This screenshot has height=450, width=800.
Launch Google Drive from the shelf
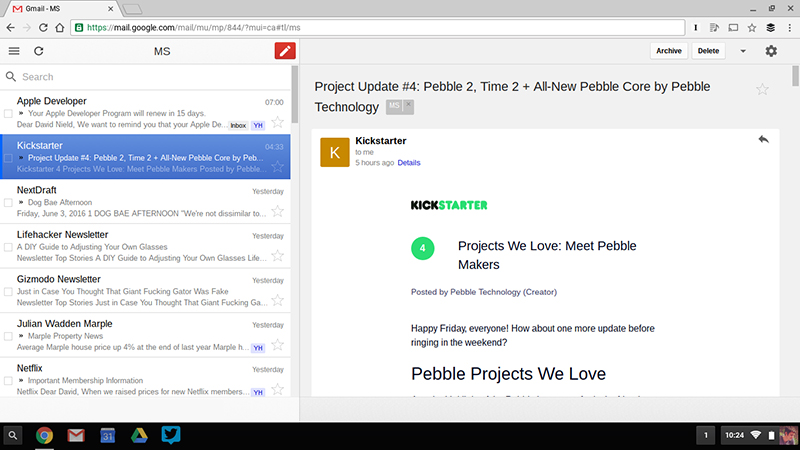coord(139,435)
